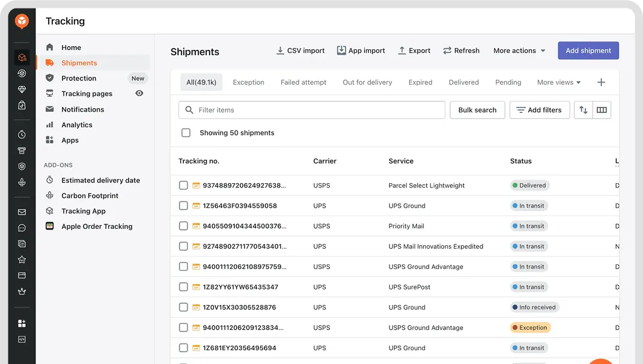Select the sort order arrows icon
This screenshot has width=643, height=364.
(x=582, y=110)
